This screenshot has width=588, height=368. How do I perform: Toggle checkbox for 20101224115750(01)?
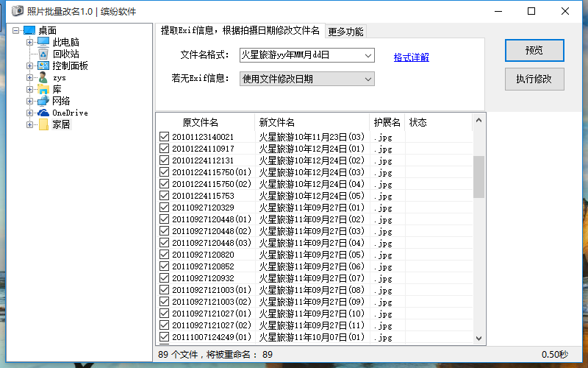tap(164, 172)
